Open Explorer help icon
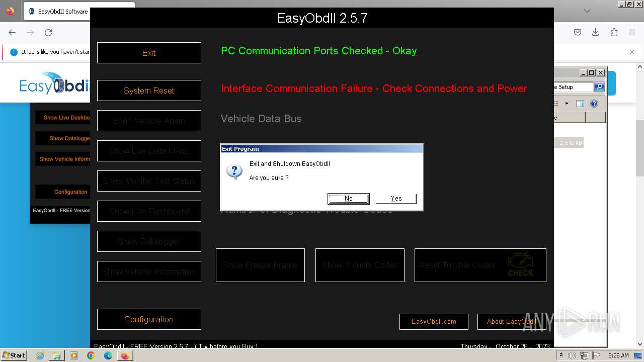Image resolution: width=644 pixels, height=362 pixels. click(x=594, y=104)
